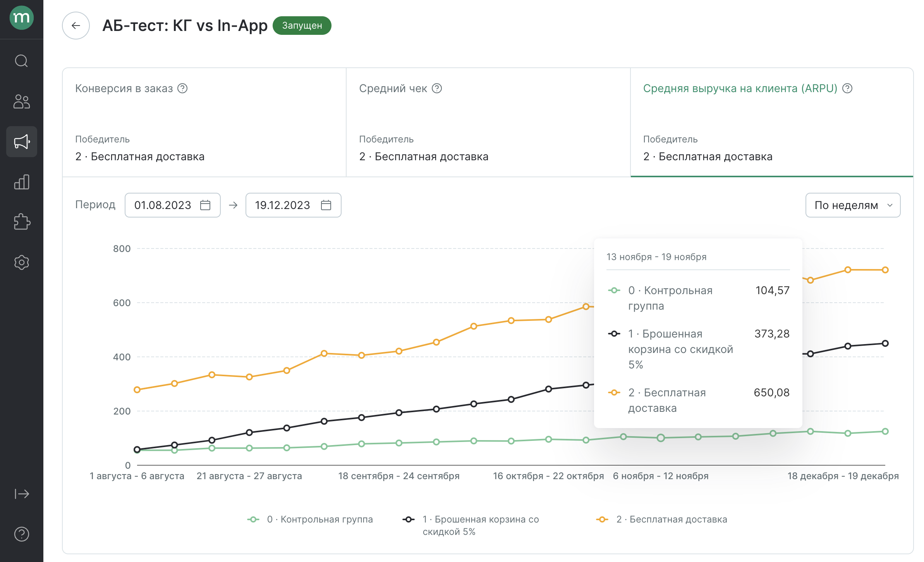
Task: Open search from the sidebar magnifier icon
Action: click(22, 61)
